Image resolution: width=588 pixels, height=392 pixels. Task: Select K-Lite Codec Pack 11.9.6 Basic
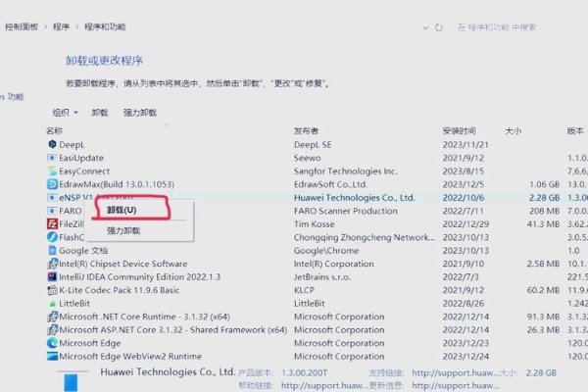pos(120,290)
